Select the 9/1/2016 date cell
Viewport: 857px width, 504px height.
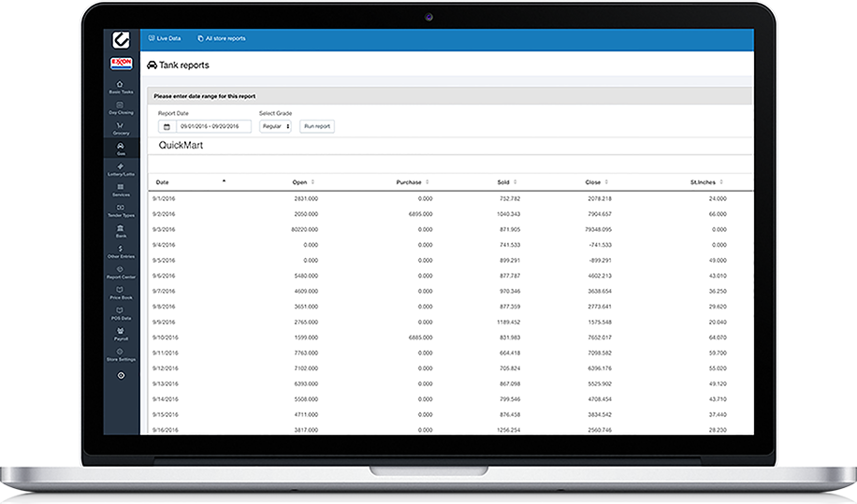164,199
